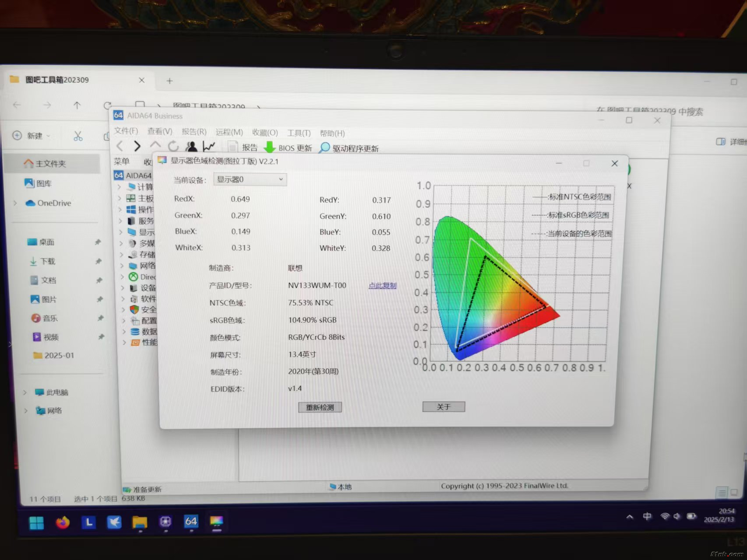Click the Explorer cut scissors icon
Screen dimensions: 747x560
(78, 136)
